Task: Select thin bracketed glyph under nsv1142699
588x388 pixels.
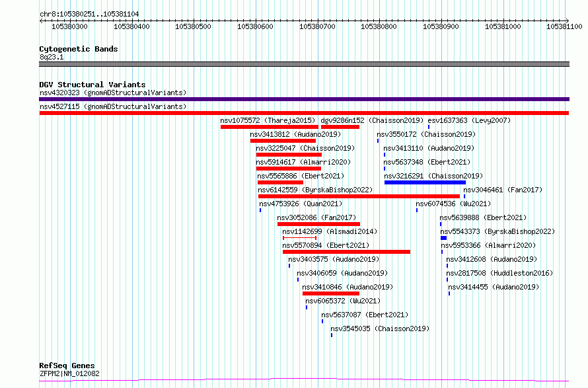Action: point(300,238)
